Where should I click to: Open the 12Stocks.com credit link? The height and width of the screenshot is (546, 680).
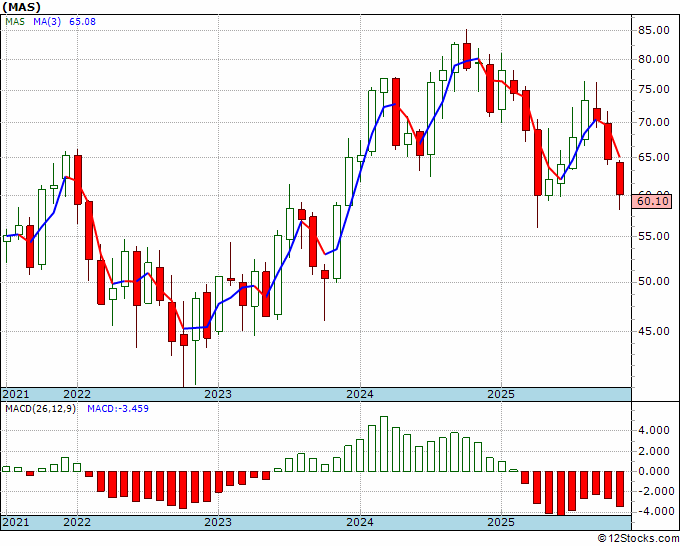638,538
